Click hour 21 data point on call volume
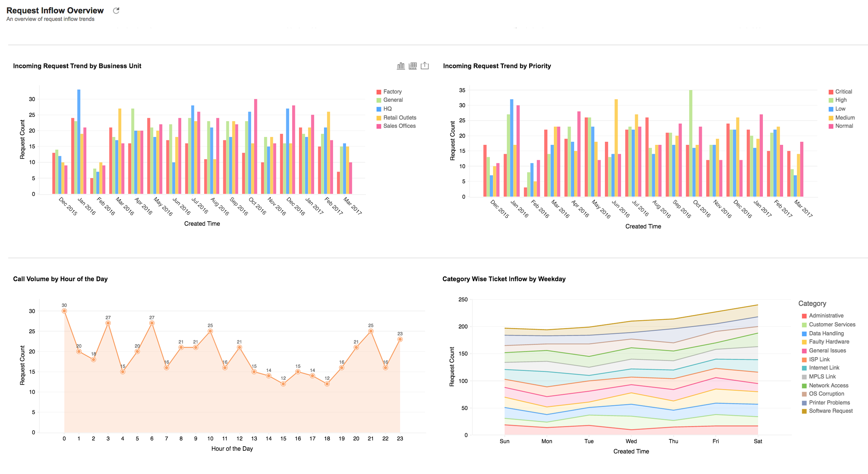868x474 pixels. click(371, 331)
